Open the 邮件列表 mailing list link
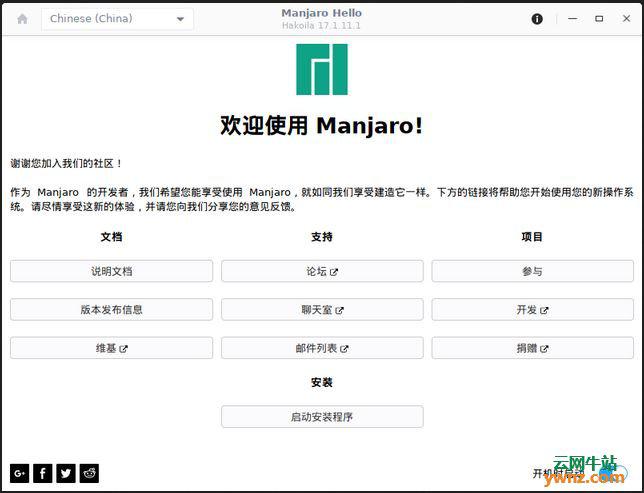This screenshot has height=493, width=644. click(x=322, y=348)
